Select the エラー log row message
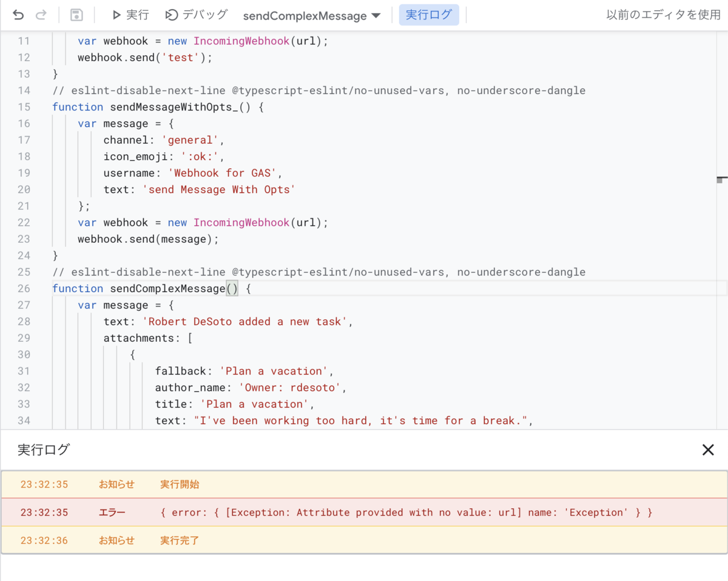 [406, 512]
